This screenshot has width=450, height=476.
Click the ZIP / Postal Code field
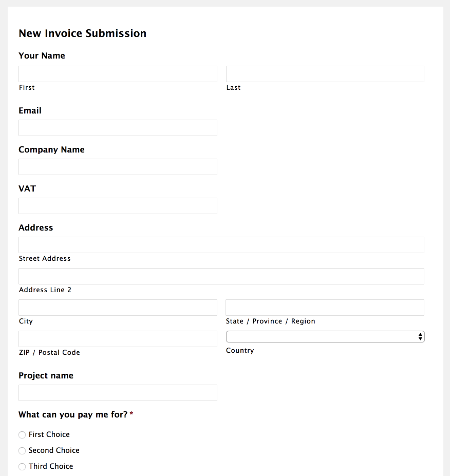pos(118,339)
